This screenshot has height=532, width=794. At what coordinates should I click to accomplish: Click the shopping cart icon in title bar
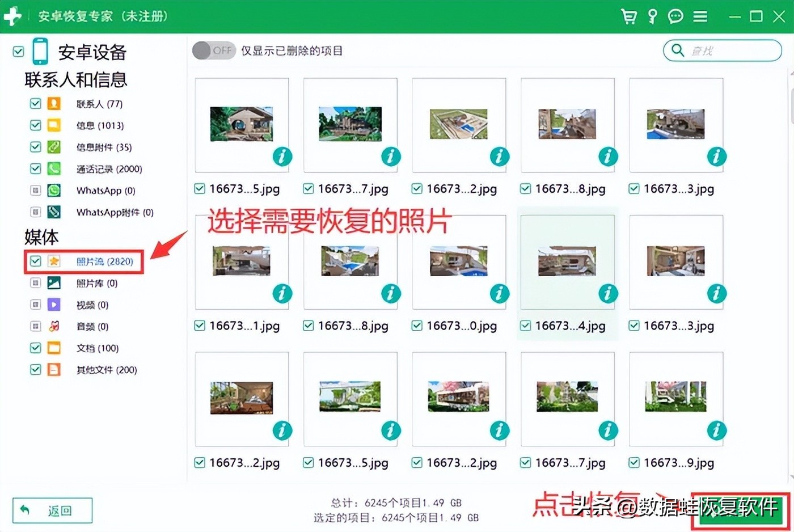(628, 16)
